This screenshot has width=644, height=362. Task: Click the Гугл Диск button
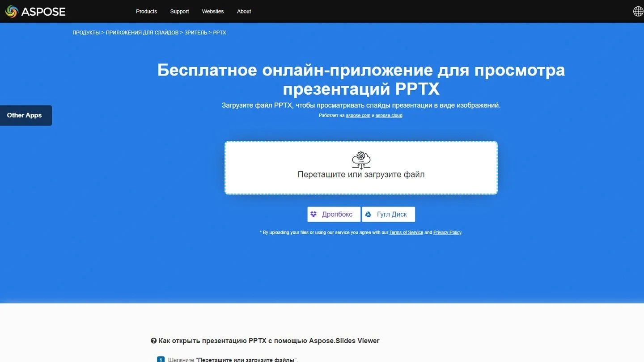tap(389, 215)
